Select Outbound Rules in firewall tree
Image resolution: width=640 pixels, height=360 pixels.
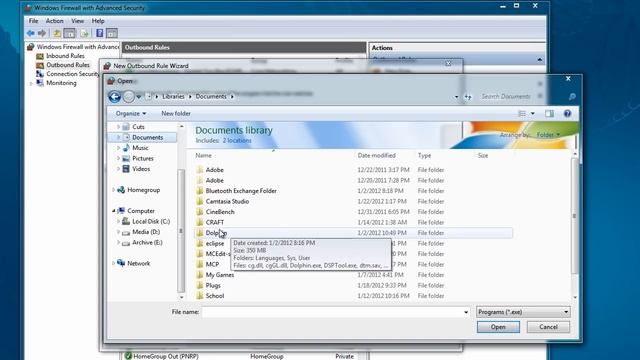63,65
